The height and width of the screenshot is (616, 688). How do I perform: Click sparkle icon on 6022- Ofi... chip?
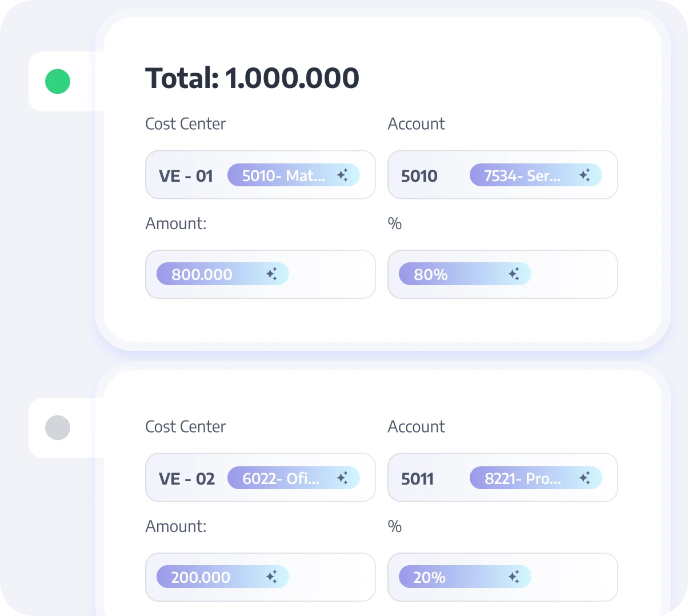(342, 478)
